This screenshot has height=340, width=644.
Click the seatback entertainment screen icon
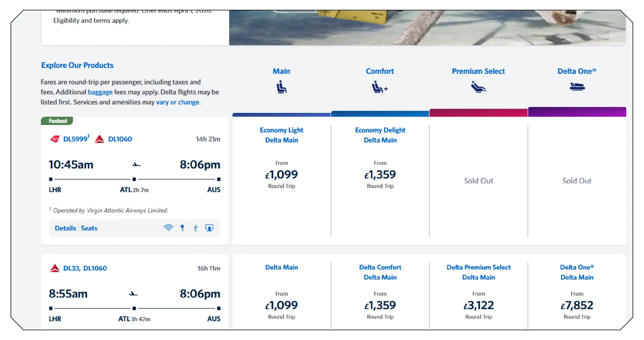tap(209, 228)
